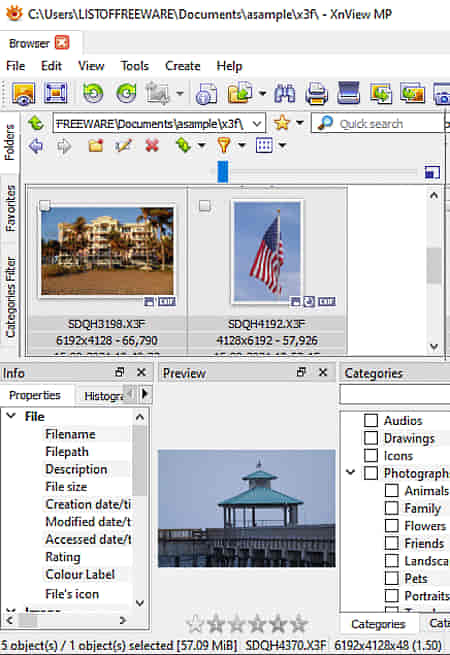Click the Fullscreen toolbar icon
Screen dimensions: 450x655
click(56, 93)
